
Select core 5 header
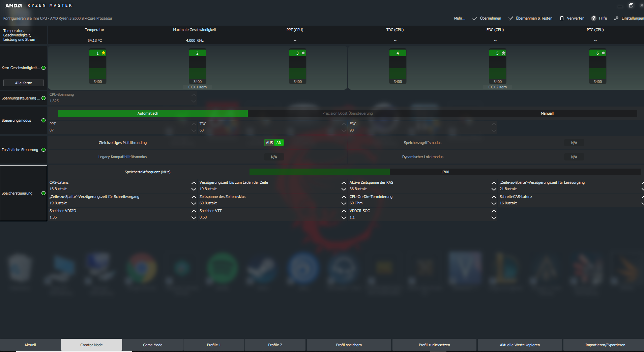coord(498,53)
